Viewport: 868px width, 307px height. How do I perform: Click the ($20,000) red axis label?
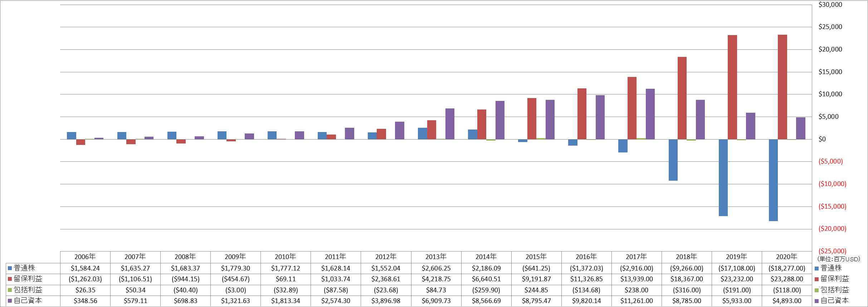[x=832, y=229]
